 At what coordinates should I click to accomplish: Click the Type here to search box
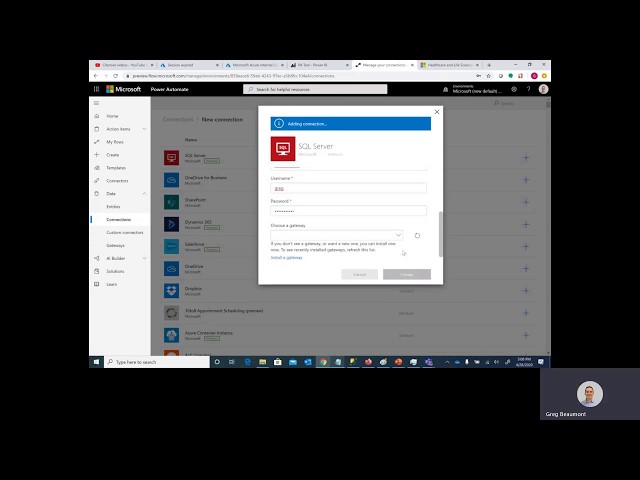tap(157, 362)
